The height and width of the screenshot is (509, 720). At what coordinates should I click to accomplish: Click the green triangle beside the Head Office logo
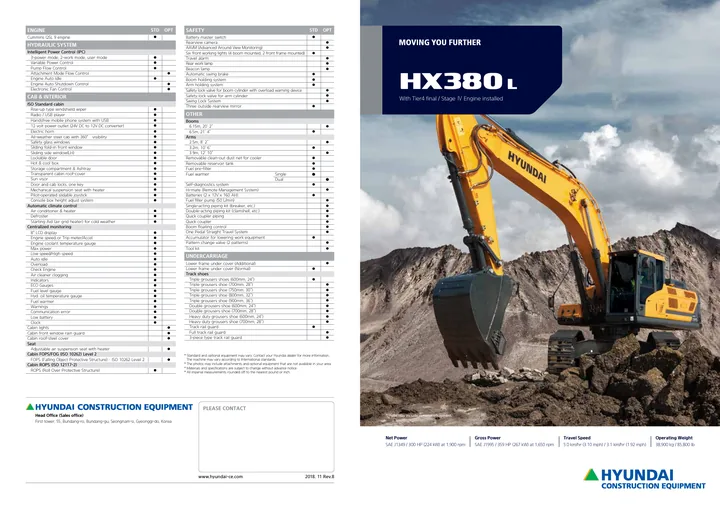point(30,407)
